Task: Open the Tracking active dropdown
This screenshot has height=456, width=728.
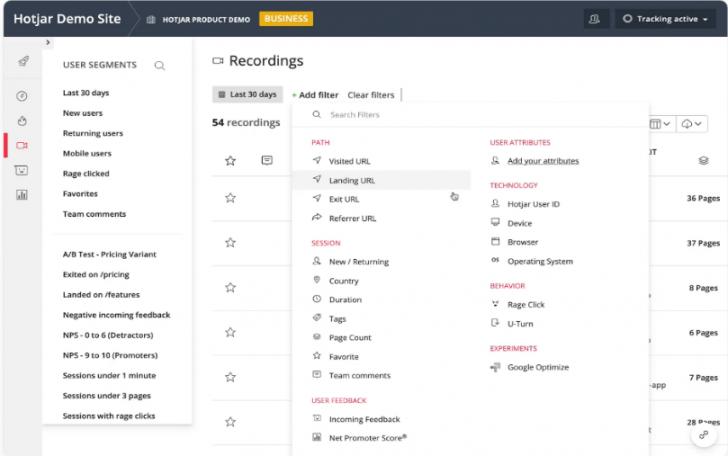Action: pyautogui.click(x=665, y=19)
